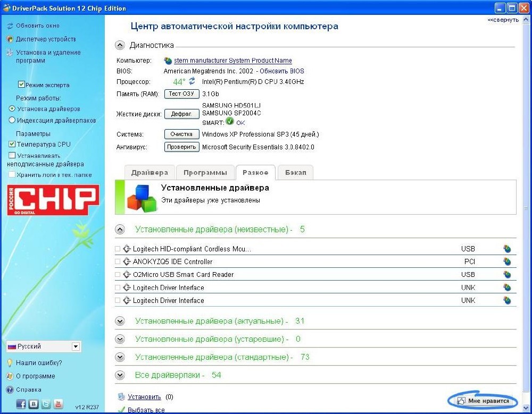
Task: Open the Обновить BIOS link
Action: pos(282,71)
